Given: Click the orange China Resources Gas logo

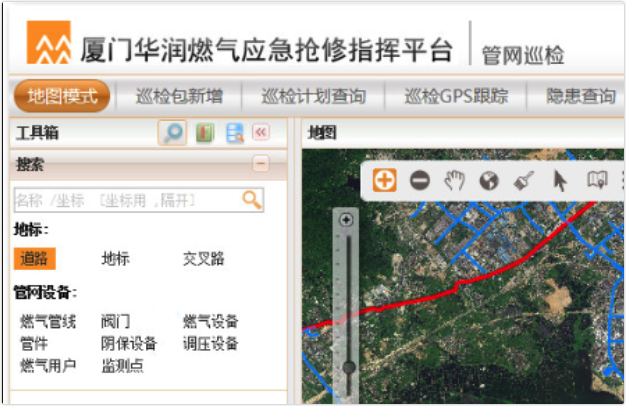Looking at the screenshot, I should (49, 42).
